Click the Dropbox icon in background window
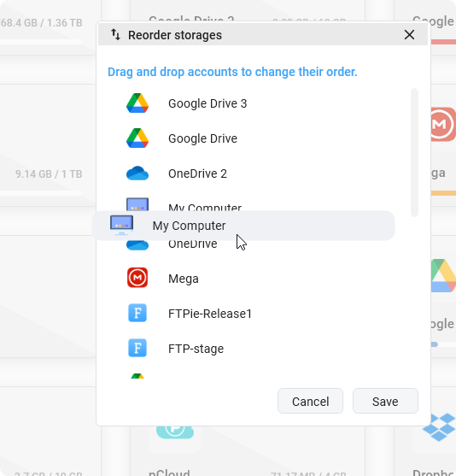The height and width of the screenshot is (476, 456). point(439,426)
